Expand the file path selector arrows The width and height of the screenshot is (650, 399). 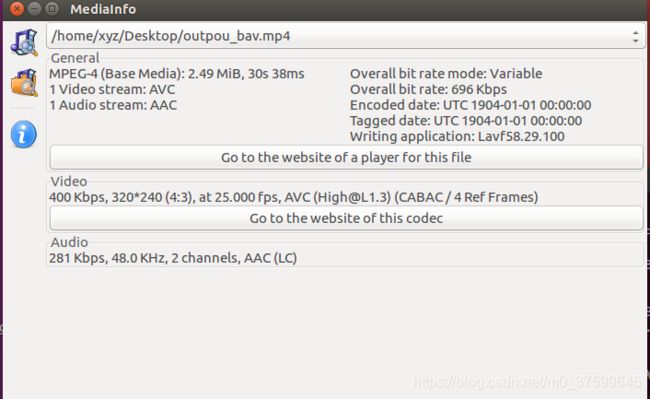click(x=635, y=36)
